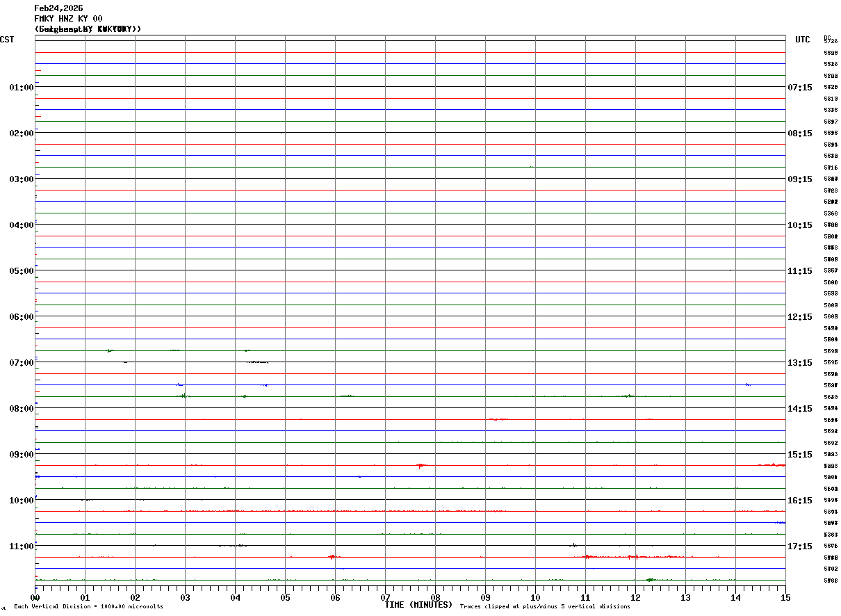841x616 pixels.
Task: Click the 16:15 UTC time label
Action: tap(800, 500)
